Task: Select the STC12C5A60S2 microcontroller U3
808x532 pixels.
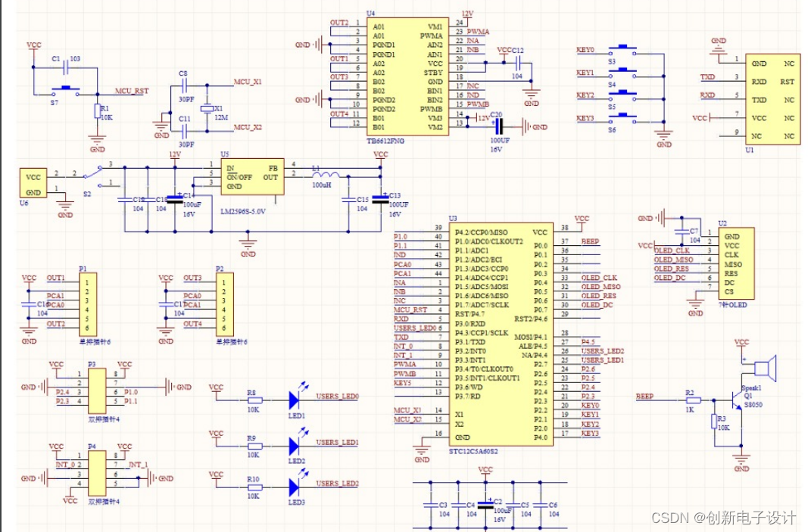Action: (x=501, y=334)
